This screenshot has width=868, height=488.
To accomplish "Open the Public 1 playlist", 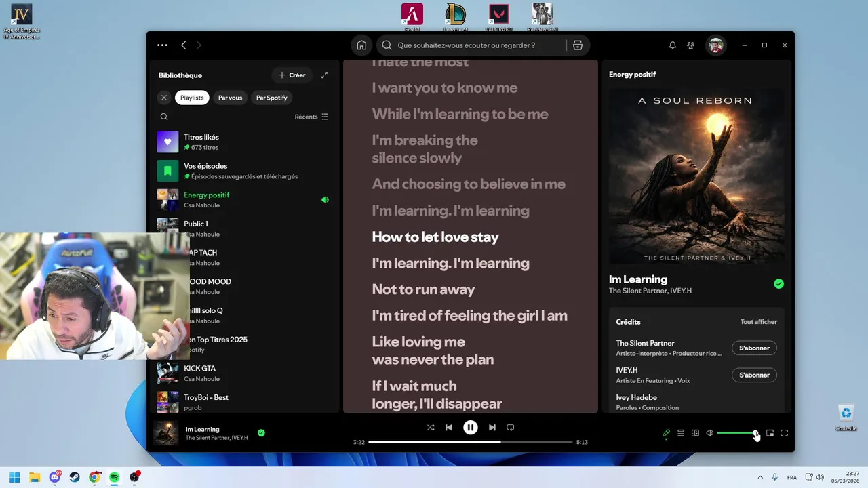I will tap(244, 228).
